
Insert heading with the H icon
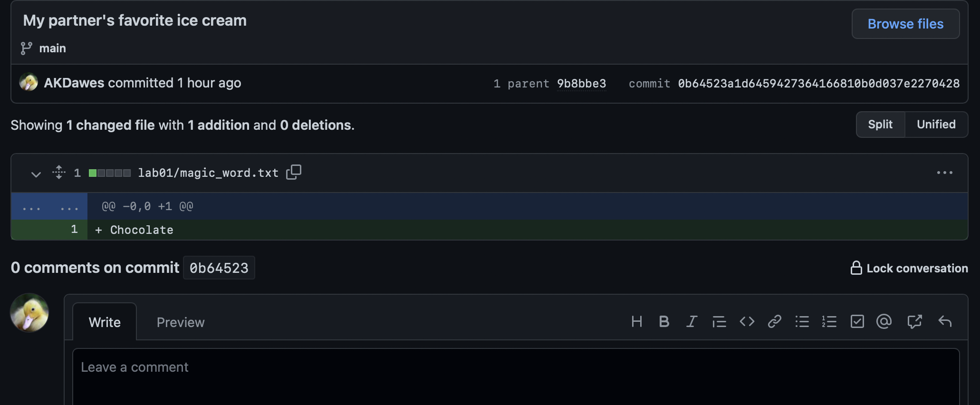pyautogui.click(x=637, y=322)
